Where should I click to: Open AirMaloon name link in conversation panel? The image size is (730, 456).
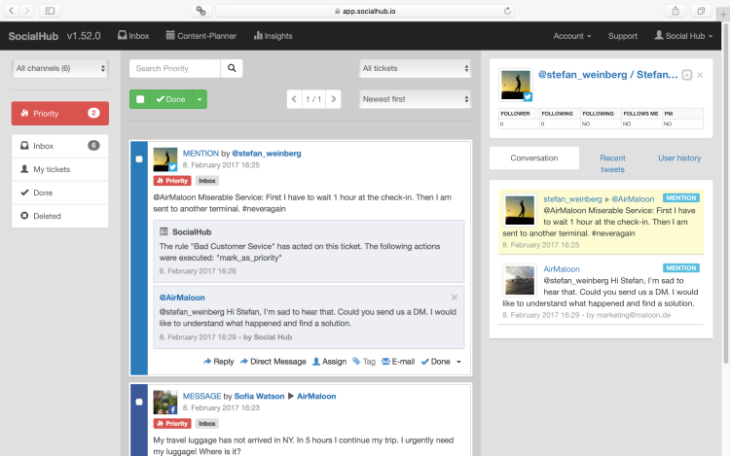click(561, 269)
